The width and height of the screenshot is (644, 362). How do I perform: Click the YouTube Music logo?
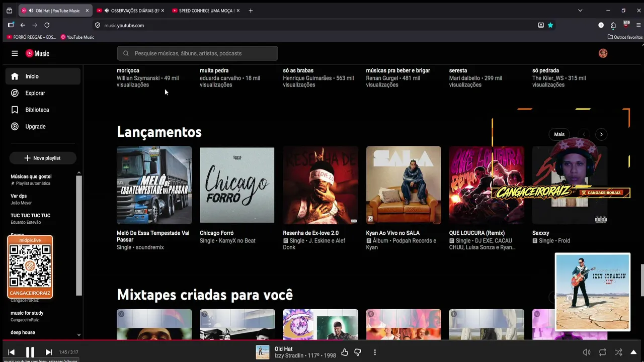coord(37,53)
